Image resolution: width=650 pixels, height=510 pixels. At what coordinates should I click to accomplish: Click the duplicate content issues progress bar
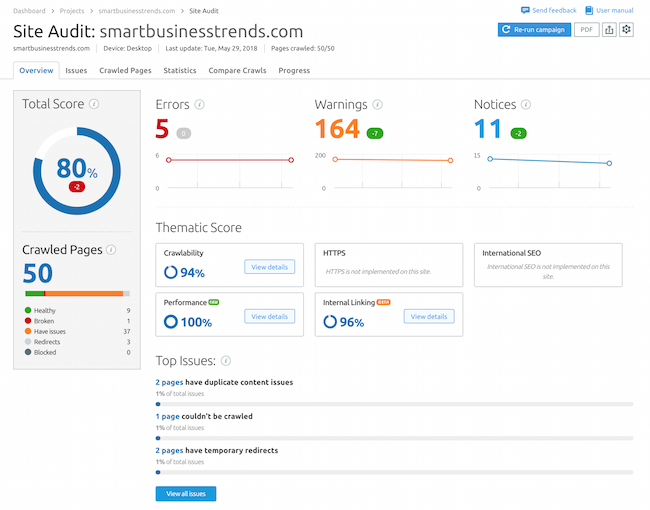coord(394,404)
